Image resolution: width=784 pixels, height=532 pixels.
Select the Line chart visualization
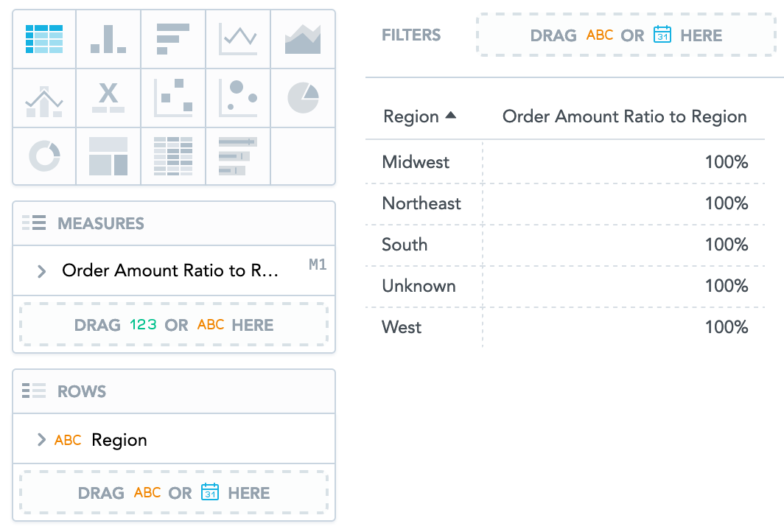(x=238, y=39)
